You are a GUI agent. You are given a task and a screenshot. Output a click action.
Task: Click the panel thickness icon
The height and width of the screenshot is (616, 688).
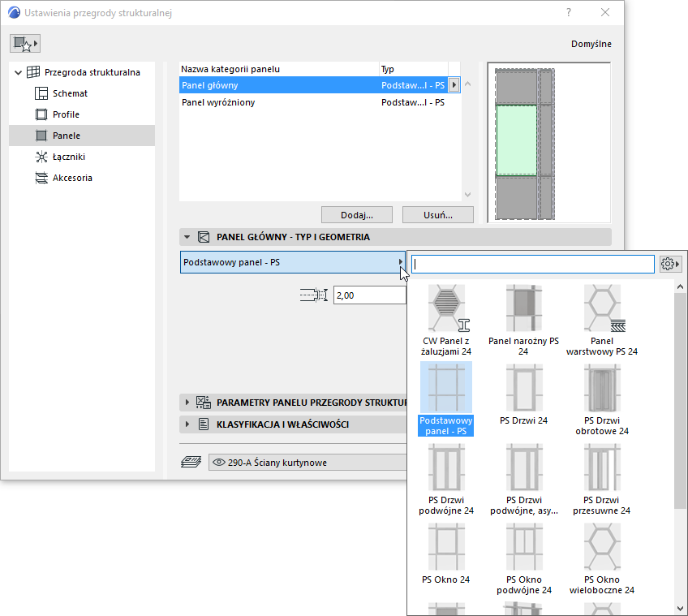pos(314,295)
